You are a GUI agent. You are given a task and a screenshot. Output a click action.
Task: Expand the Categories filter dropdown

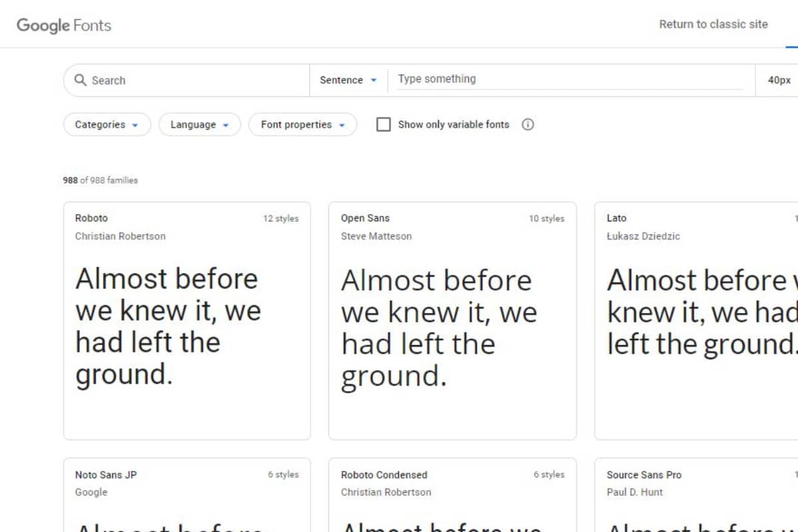tap(107, 124)
